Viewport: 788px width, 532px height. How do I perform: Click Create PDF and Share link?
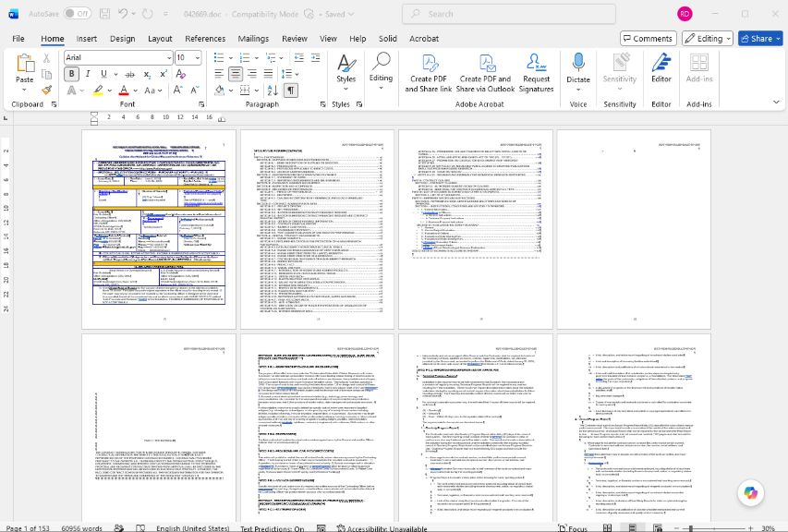(x=429, y=73)
